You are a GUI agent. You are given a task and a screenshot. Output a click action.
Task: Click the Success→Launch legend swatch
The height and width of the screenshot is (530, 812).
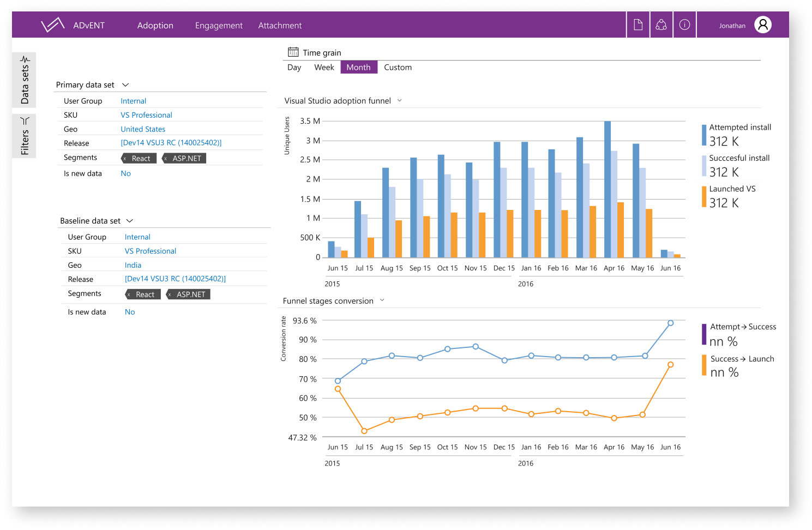coord(704,365)
